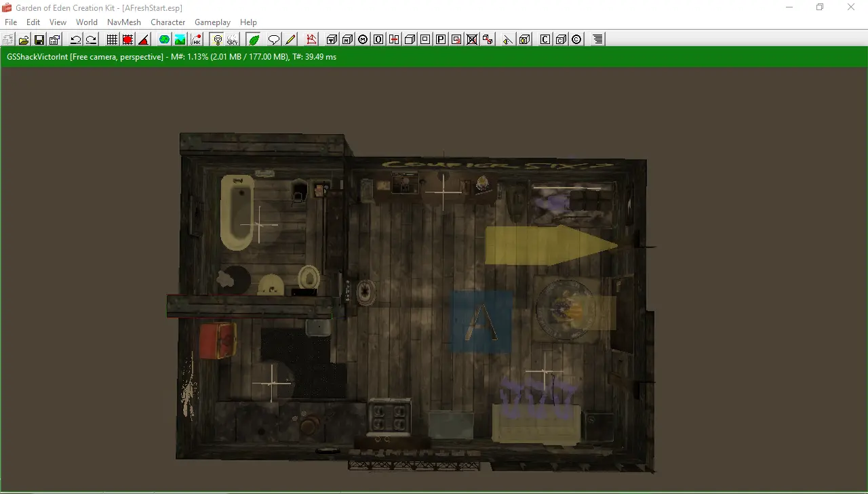868x494 pixels.
Task: Click the crossed-out box toolbar icon
Action: pos(472,39)
